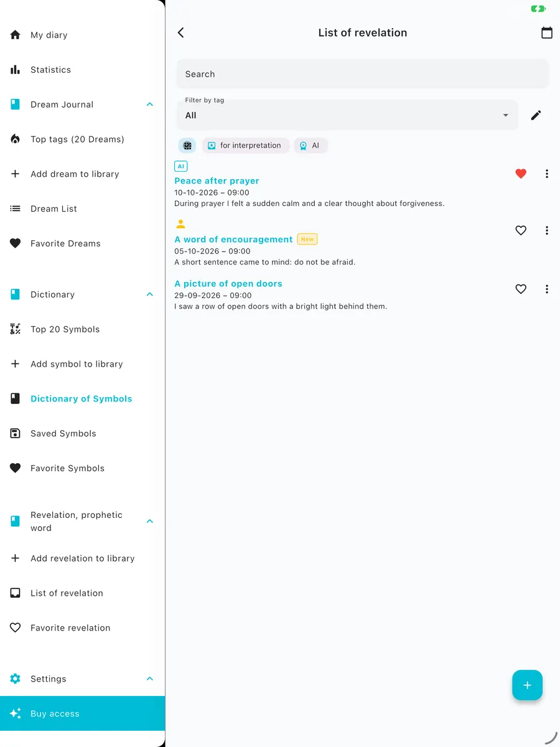Click the date 29-09-2026 – 09:00
560x747 pixels.
click(213, 295)
